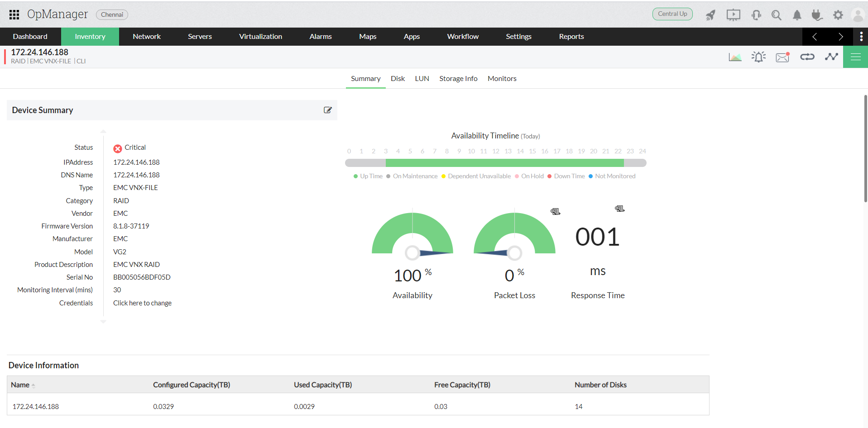Open the apps grid launcher icon
This screenshot has width=868, height=428.
point(14,14)
